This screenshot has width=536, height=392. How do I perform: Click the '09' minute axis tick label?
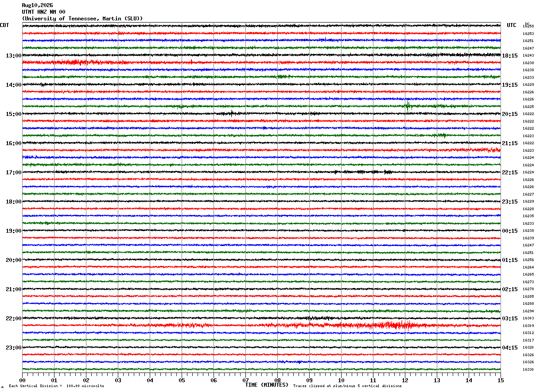point(309,380)
